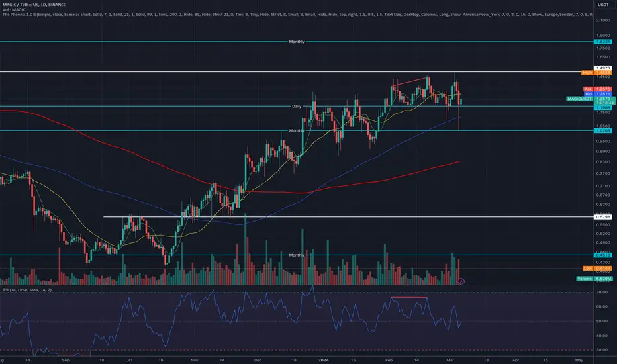The width and height of the screenshot is (617, 364).
Task: Click the 1.0206 Monthly level price label
Action: [x=603, y=130]
